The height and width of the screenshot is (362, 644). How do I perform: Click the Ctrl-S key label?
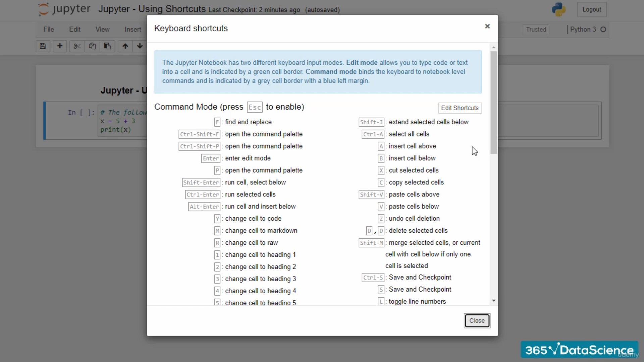(x=373, y=278)
